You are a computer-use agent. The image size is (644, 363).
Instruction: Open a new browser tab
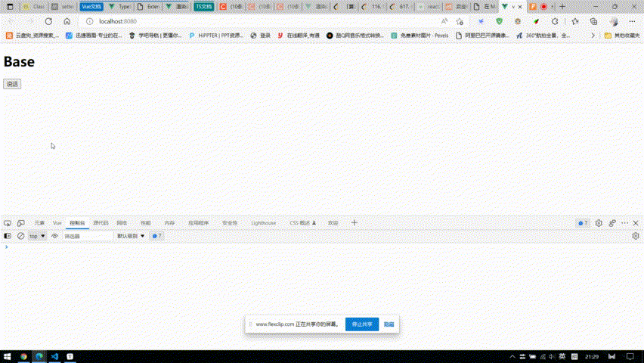click(x=562, y=7)
